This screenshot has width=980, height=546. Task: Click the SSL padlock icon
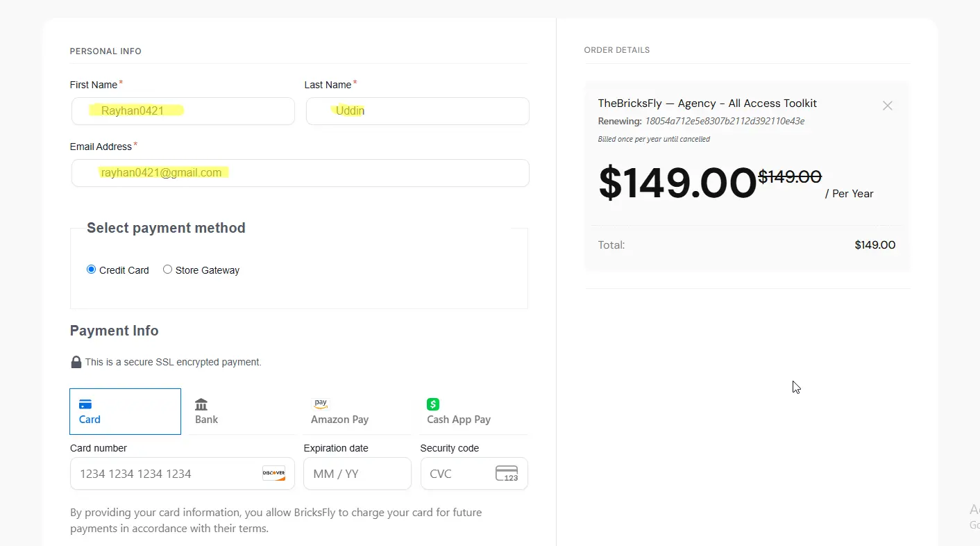(x=76, y=362)
